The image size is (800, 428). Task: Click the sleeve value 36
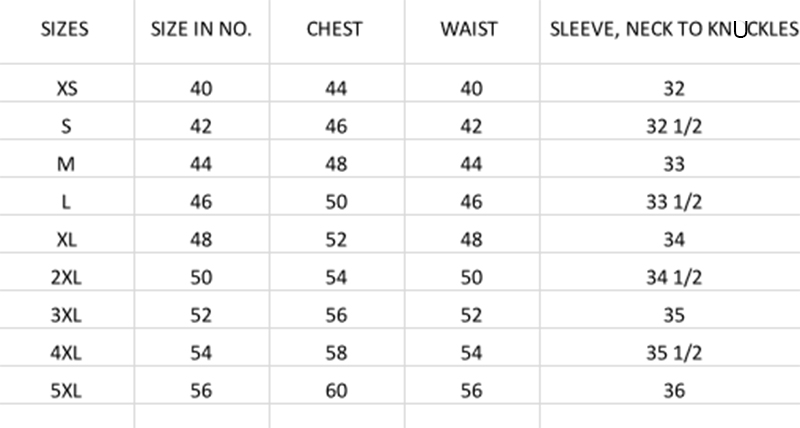pos(673,391)
